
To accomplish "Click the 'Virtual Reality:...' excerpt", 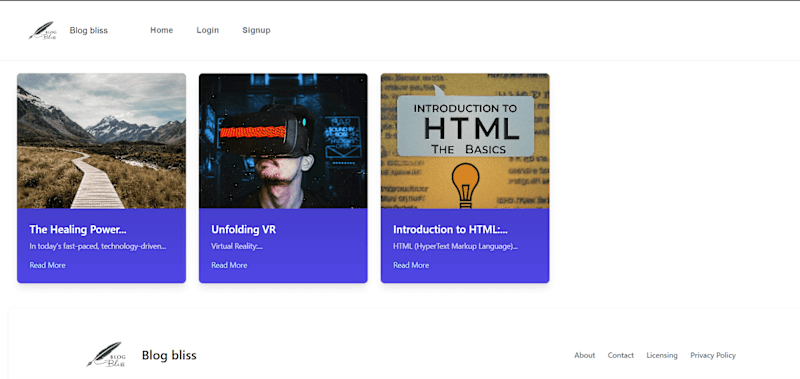I will coord(237,246).
